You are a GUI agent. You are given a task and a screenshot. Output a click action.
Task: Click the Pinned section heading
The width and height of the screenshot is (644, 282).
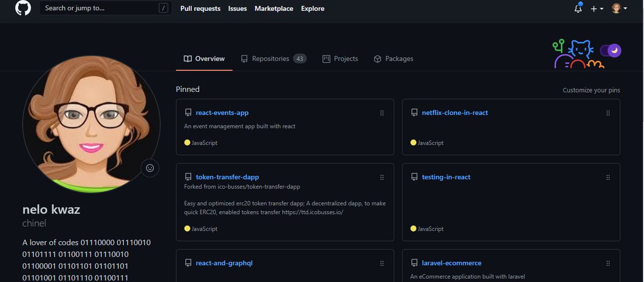pyautogui.click(x=188, y=90)
